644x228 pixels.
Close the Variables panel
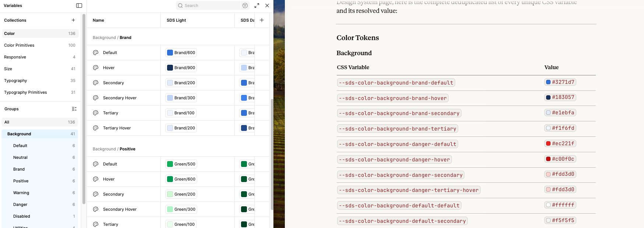click(267, 6)
